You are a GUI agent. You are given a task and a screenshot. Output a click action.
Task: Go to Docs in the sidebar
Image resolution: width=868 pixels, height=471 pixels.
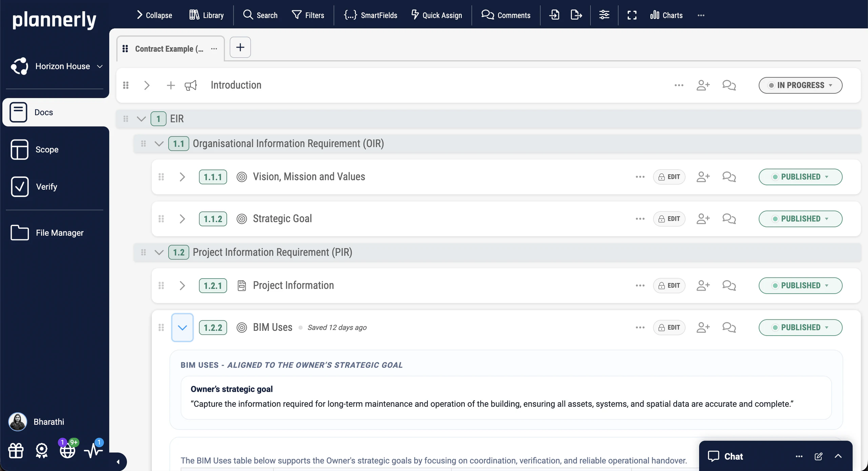point(56,112)
